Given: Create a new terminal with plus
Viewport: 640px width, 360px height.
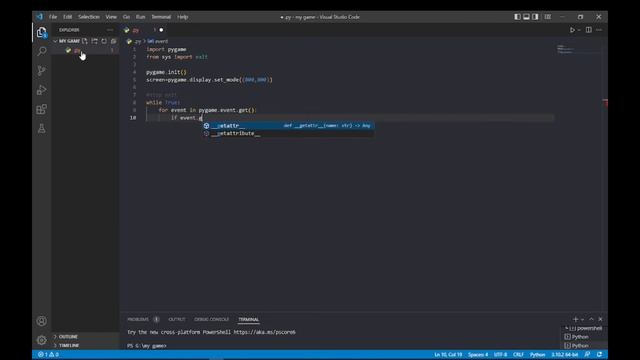Looking at the screenshot, I should [x=575, y=319].
